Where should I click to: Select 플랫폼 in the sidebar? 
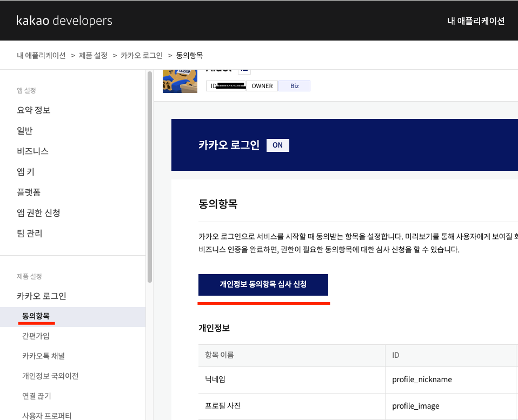29,192
